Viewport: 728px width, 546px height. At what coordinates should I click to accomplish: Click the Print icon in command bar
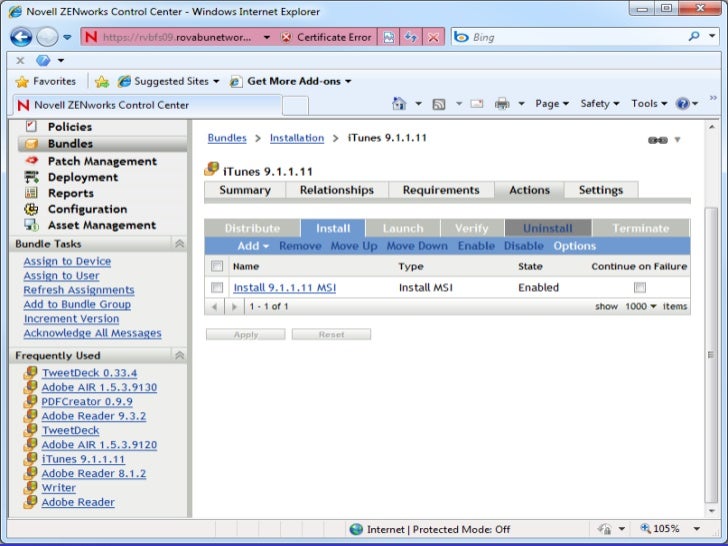502,104
